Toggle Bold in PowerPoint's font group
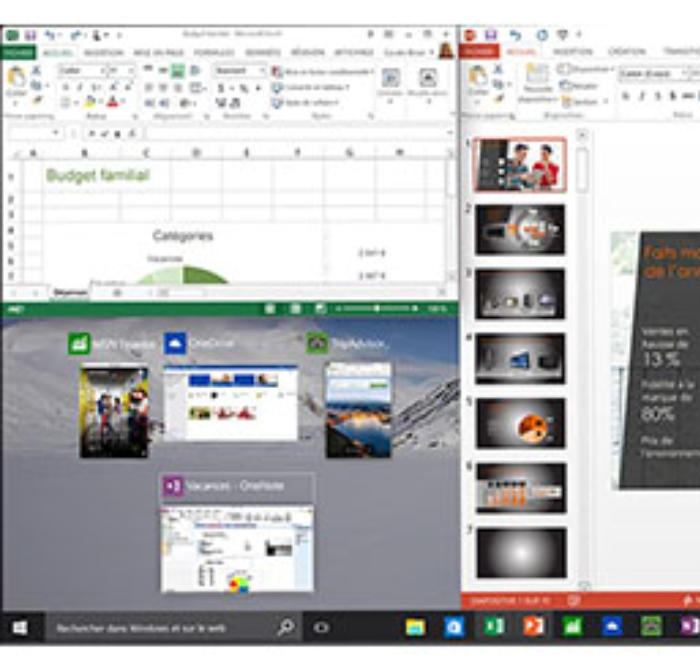This screenshot has width=700, height=668. pos(626,96)
